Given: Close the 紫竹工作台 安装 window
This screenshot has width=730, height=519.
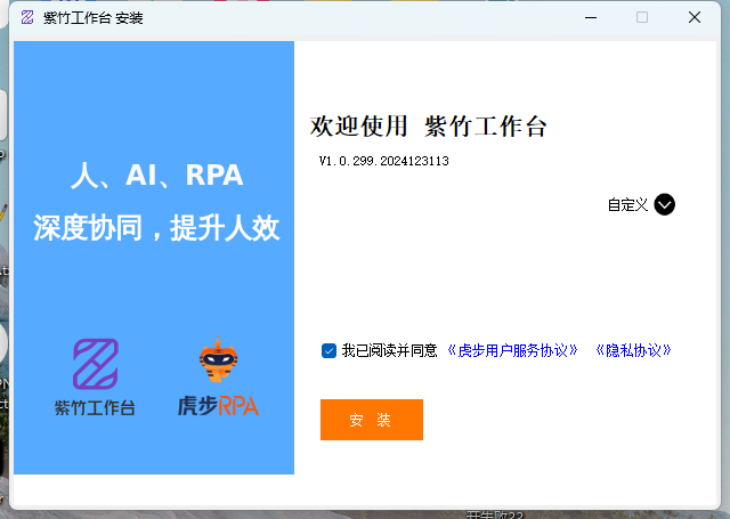Looking at the screenshot, I should point(694,18).
